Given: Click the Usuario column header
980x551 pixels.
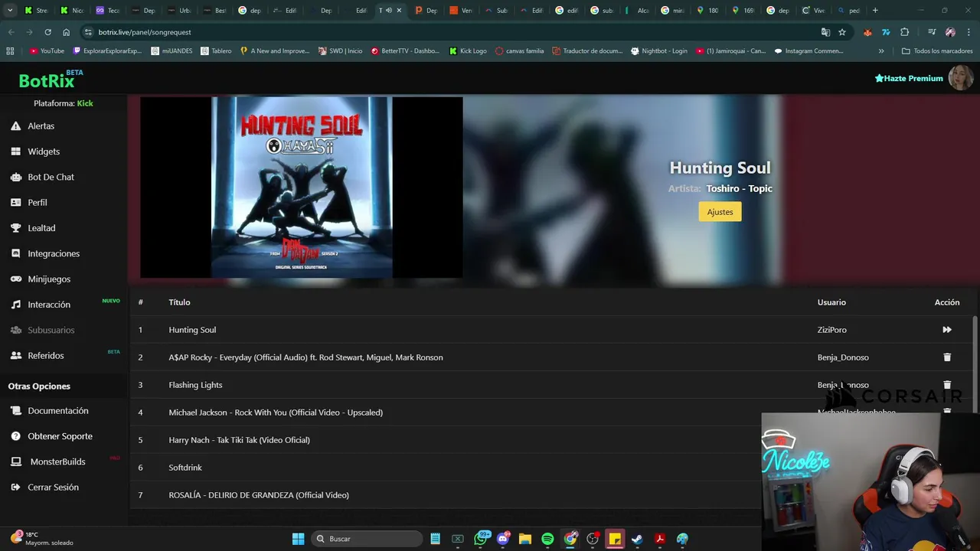Looking at the screenshot, I should click(831, 302).
